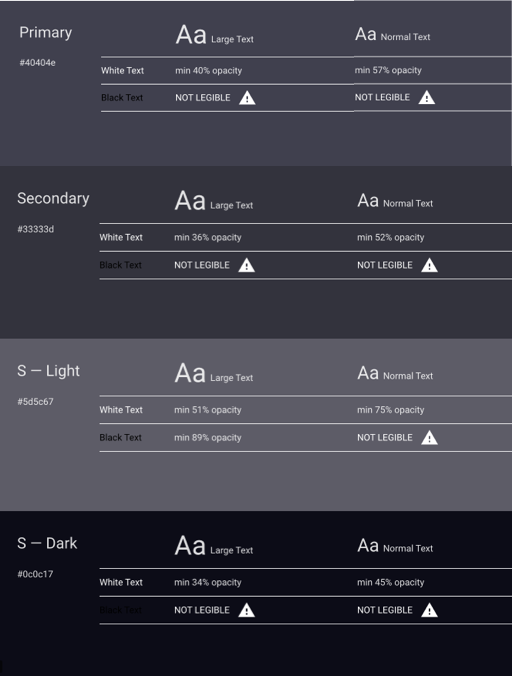Click 'min 75% opacity' in S — Light
This screenshot has height=676, width=512.
pyautogui.click(x=390, y=410)
